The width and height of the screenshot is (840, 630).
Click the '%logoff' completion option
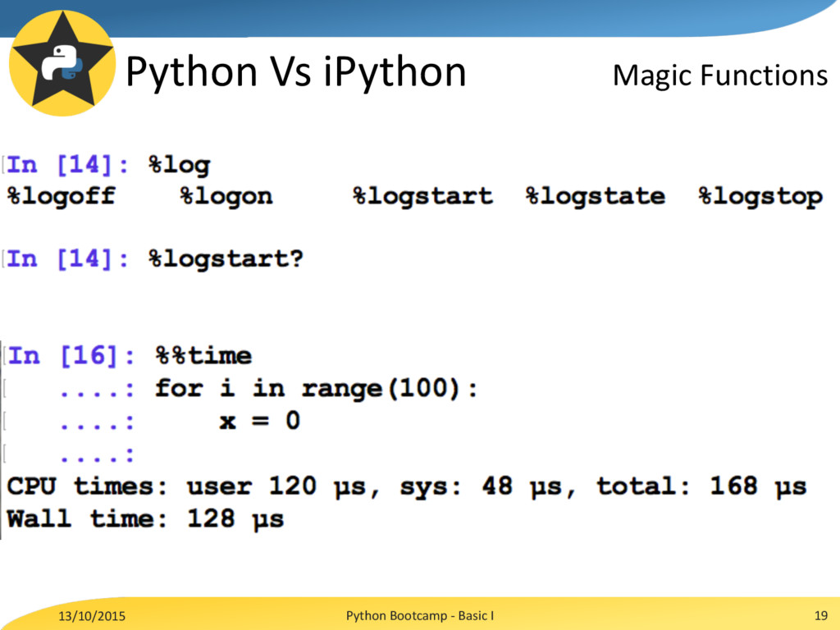(61, 195)
